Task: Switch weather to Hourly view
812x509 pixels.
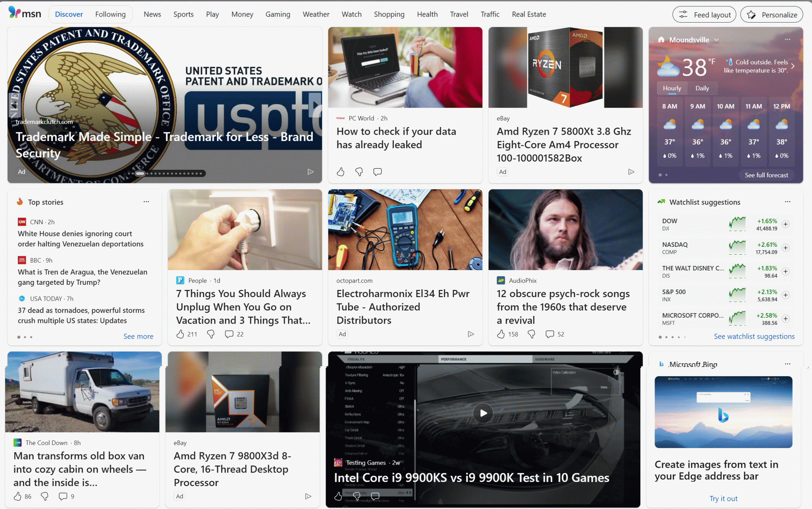Action: [672, 88]
